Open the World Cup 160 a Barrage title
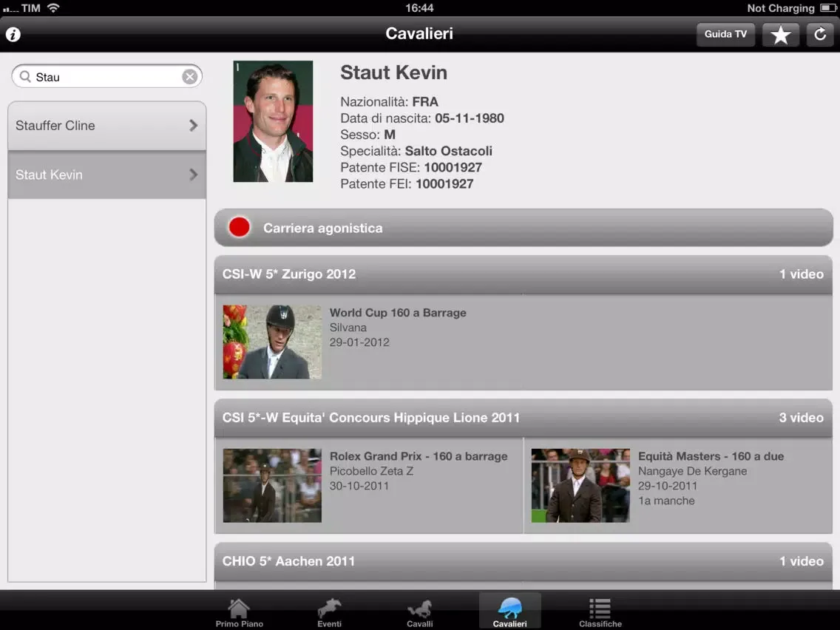 tap(398, 313)
